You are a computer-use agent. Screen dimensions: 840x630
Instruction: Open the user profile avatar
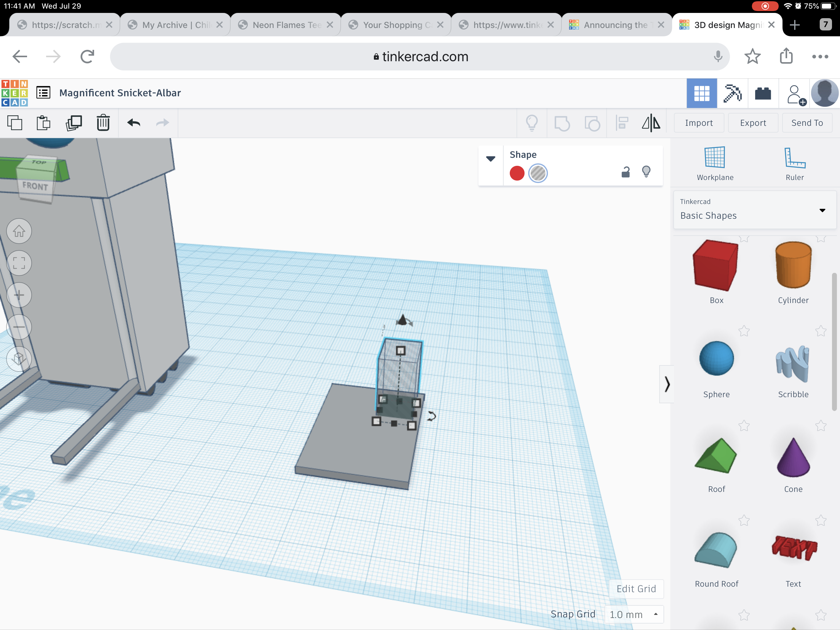click(824, 93)
